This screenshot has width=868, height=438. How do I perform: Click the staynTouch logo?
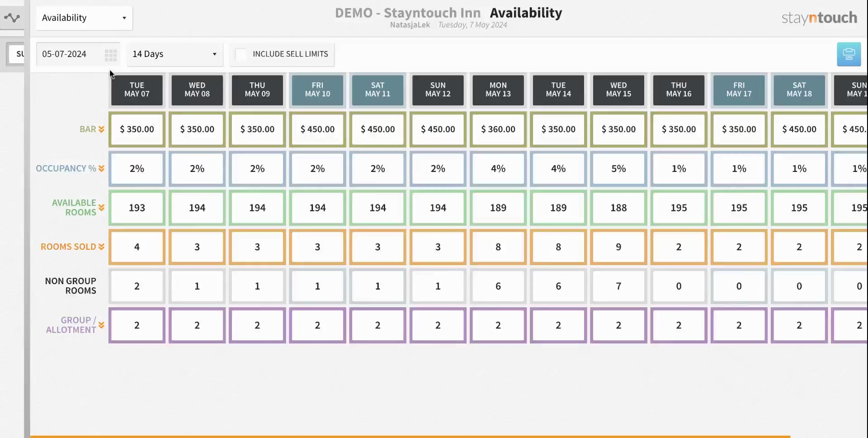(819, 18)
